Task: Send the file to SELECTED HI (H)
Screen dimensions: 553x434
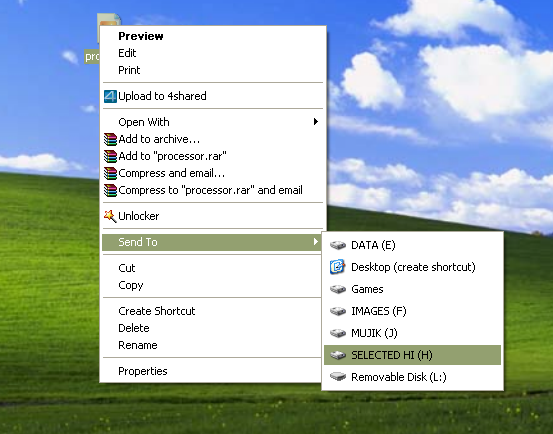Action: pos(412,355)
